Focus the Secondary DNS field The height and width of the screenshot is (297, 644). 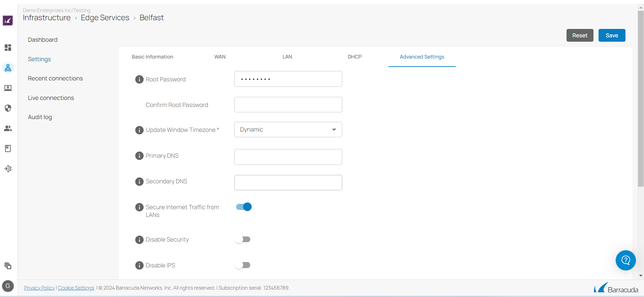(288, 183)
